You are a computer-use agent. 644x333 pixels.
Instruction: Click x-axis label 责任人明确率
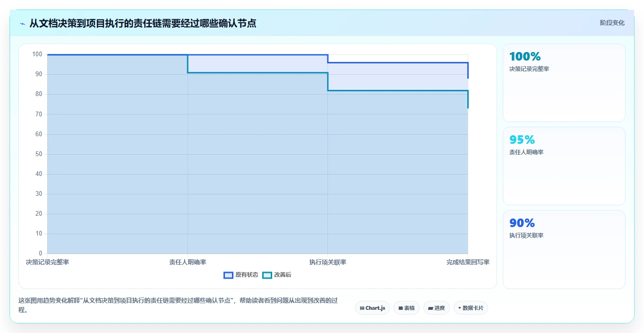pos(188,262)
